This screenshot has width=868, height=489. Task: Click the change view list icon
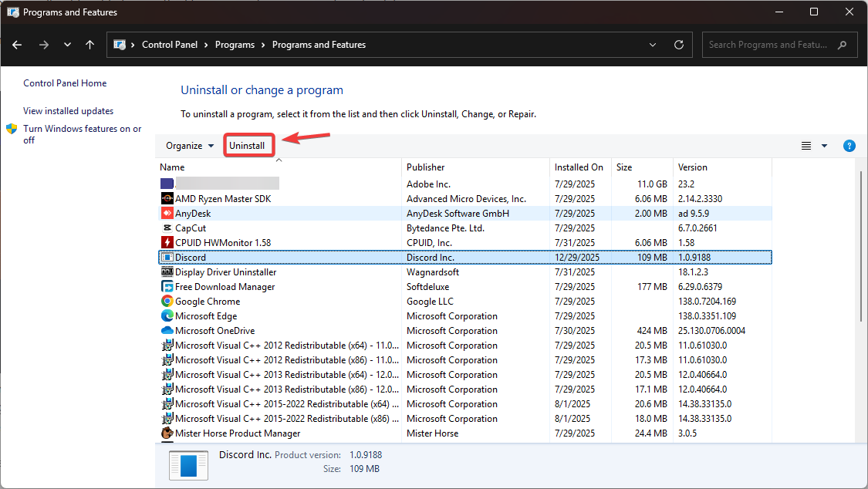(x=806, y=146)
